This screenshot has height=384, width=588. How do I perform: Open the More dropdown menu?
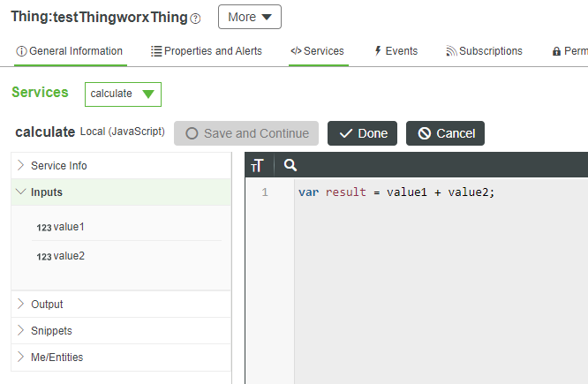click(x=250, y=17)
